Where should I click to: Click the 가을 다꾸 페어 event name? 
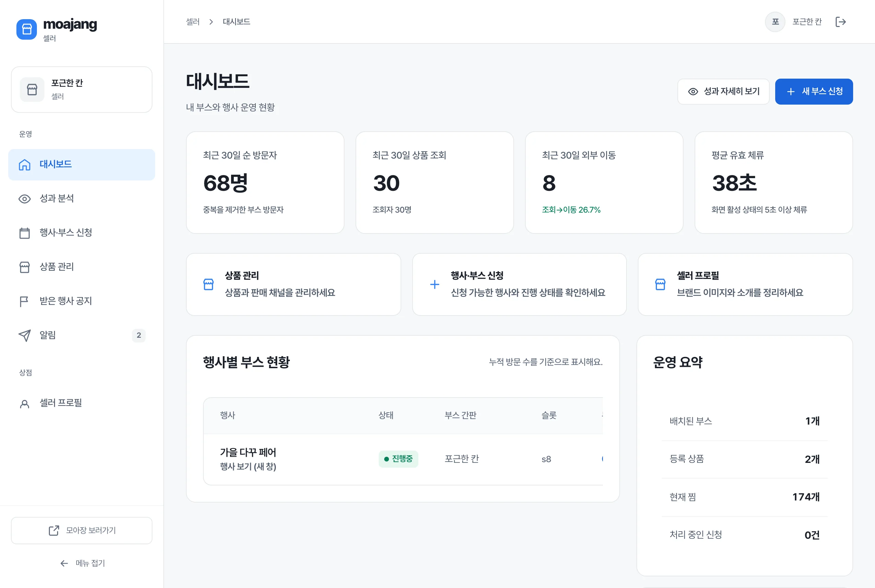point(248,452)
